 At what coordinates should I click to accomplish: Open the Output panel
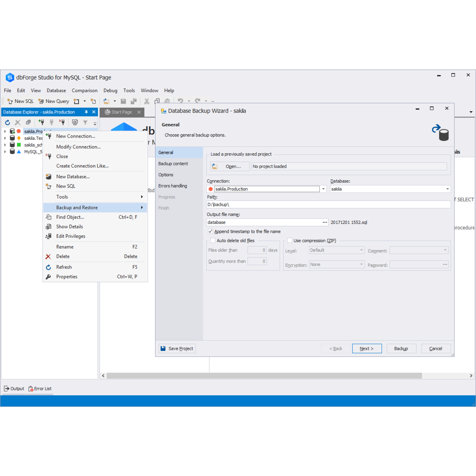(x=14, y=389)
